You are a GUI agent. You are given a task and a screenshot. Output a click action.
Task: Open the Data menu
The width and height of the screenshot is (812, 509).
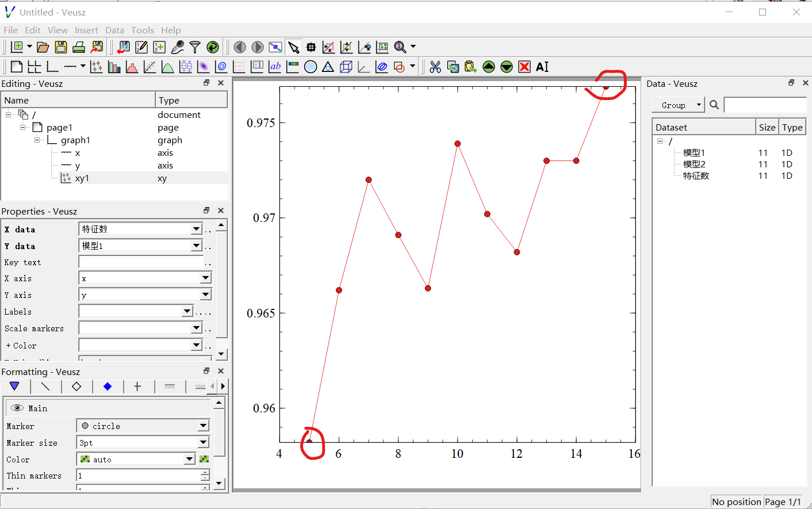tap(114, 30)
